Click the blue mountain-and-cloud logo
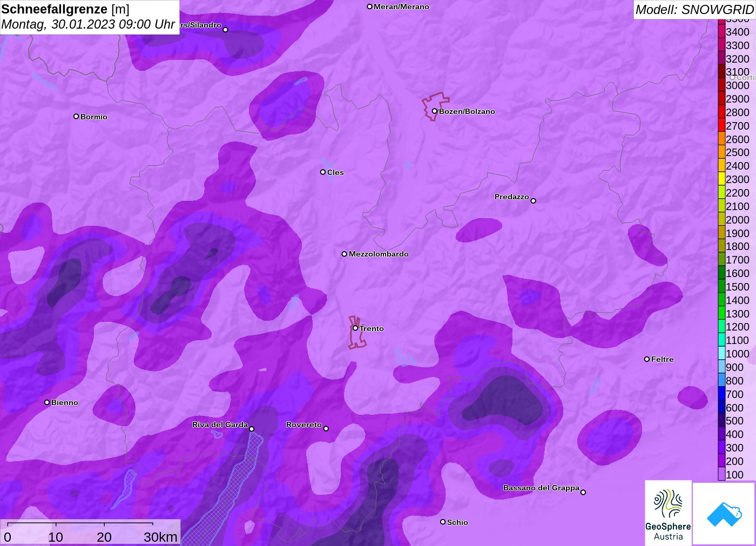This screenshot has width=756, height=546. (x=724, y=514)
